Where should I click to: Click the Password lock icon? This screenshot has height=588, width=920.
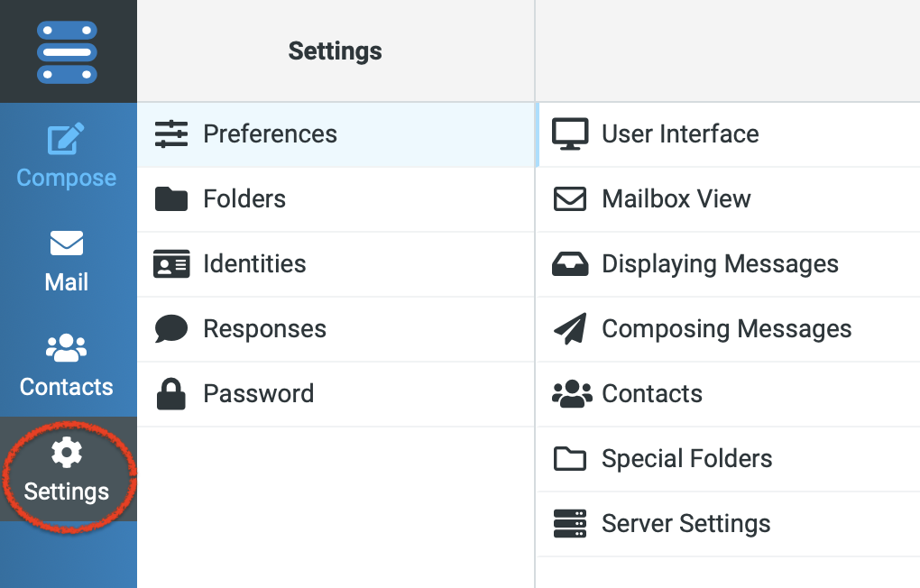[x=171, y=393]
